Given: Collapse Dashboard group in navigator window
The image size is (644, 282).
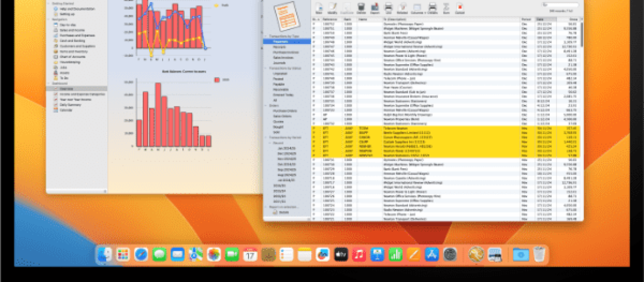Looking at the screenshot, I should click(49, 83).
